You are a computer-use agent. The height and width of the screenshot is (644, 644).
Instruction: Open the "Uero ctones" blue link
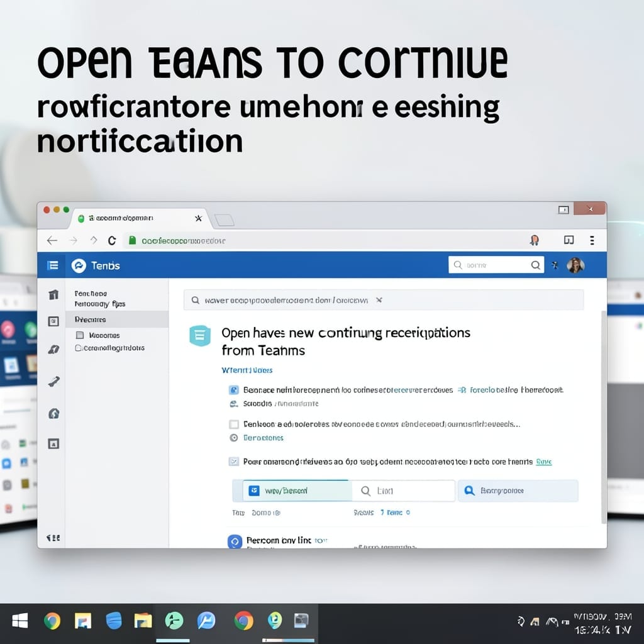click(264, 438)
